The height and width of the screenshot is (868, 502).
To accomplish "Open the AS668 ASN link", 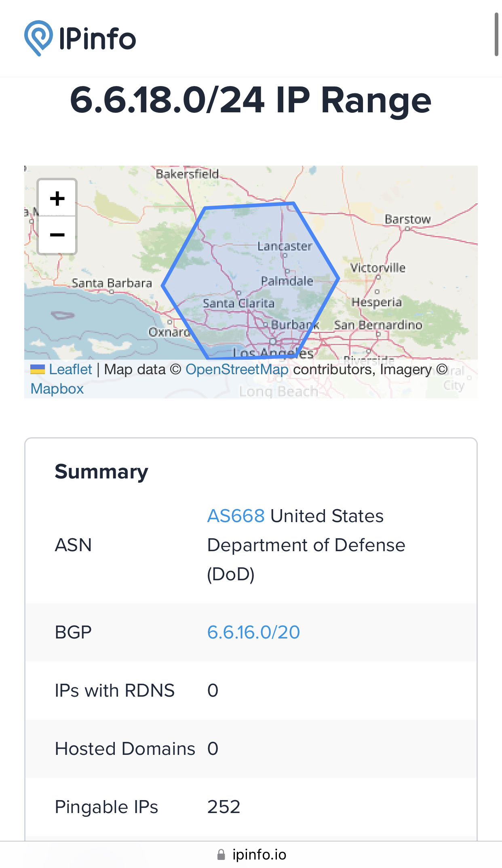I will (x=236, y=516).
